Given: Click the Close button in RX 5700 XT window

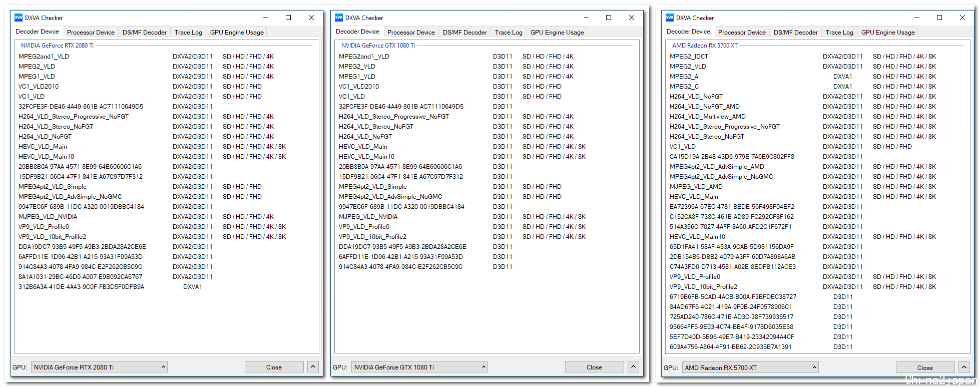Looking at the screenshot, I should (925, 367).
